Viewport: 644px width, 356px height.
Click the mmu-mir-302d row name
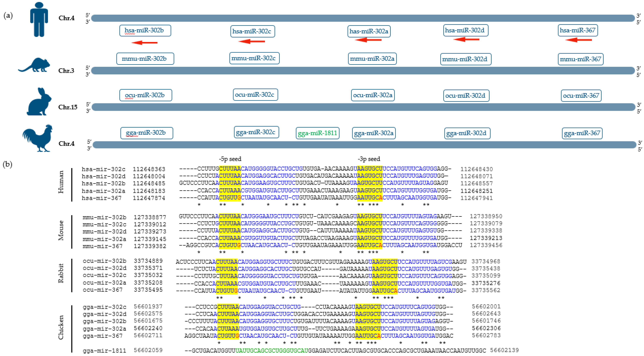(104, 232)
